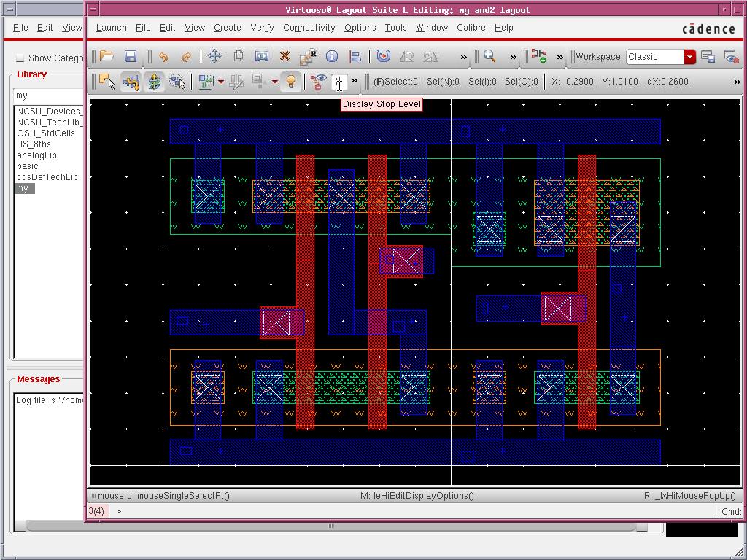Open the Create menu
Screen dimensions: 747x560
(x=228, y=28)
